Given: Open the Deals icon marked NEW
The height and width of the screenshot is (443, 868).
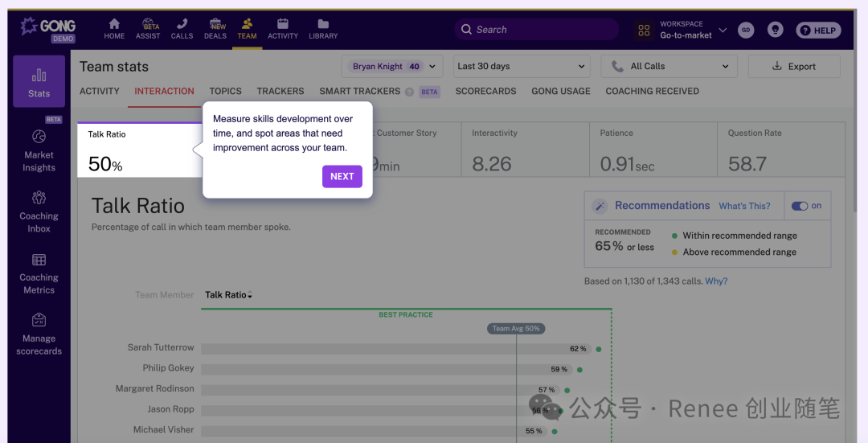Looking at the screenshot, I should point(215,24).
